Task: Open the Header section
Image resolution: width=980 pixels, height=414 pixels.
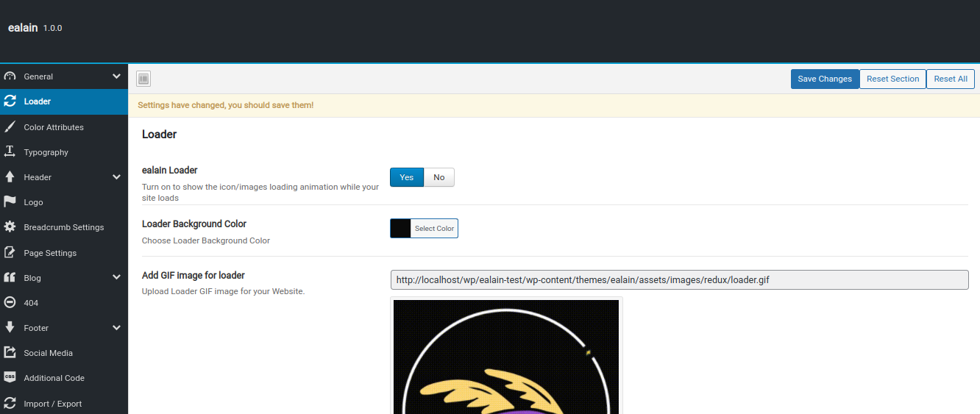Action: click(64, 176)
